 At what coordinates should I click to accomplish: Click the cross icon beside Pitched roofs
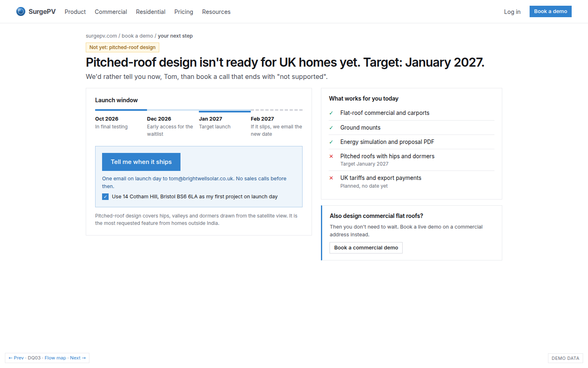click(x=331, y=156)
